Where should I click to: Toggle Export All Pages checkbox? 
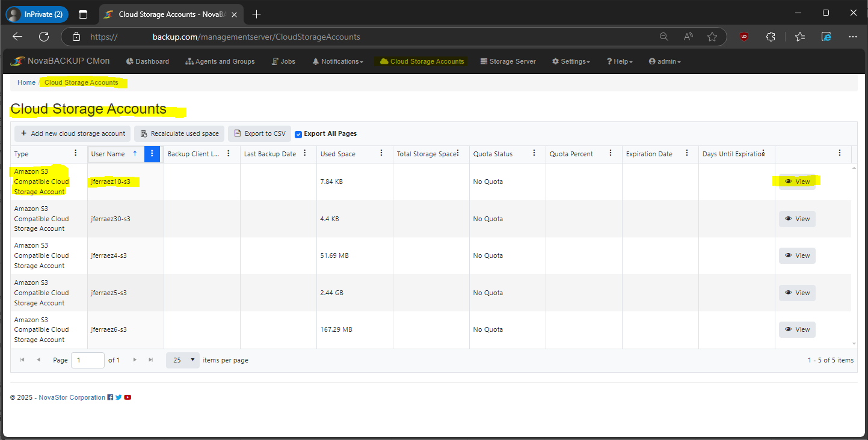[298, 134]
